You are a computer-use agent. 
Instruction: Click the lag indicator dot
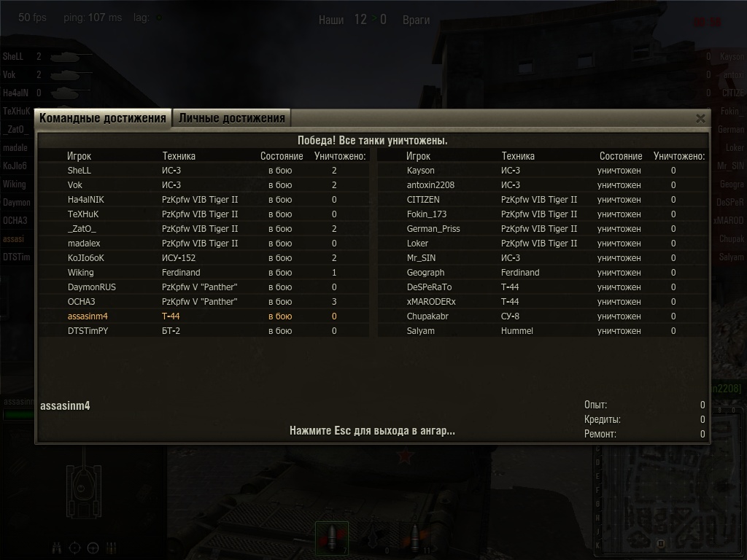click(159, 17)
